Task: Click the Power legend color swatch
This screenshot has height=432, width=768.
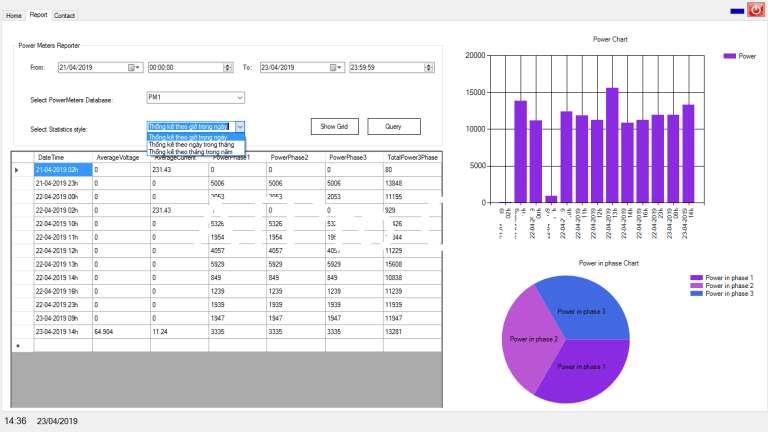Action: 729,57
